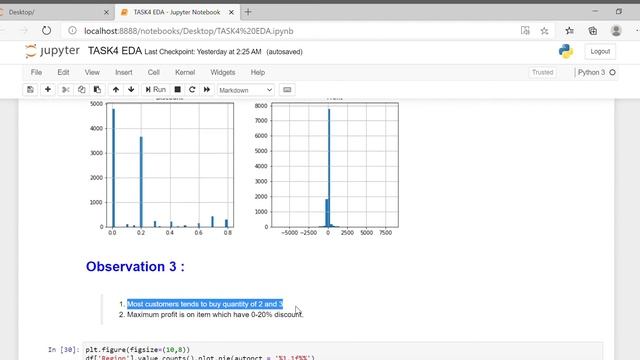Click the plt.figure code cell
The width and height of the screenshot is (640, 360).
(x=343, y=351)
